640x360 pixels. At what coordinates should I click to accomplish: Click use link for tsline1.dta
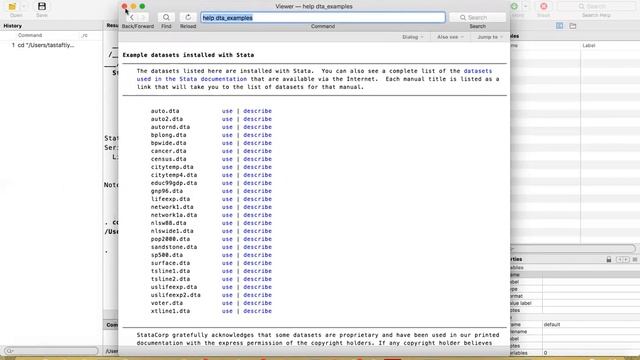pyautogui.click(x=227, y=271)
